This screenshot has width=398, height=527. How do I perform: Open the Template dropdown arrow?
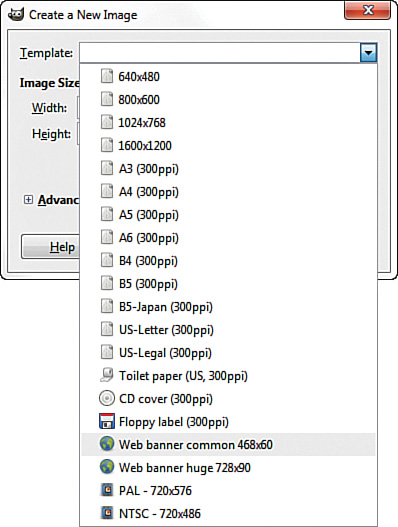click(368, 53)
